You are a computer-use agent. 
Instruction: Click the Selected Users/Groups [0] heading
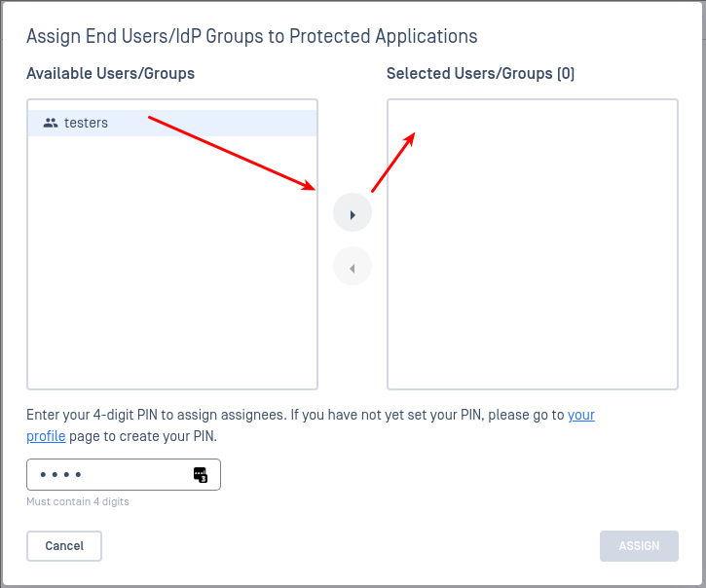[480, 73]
